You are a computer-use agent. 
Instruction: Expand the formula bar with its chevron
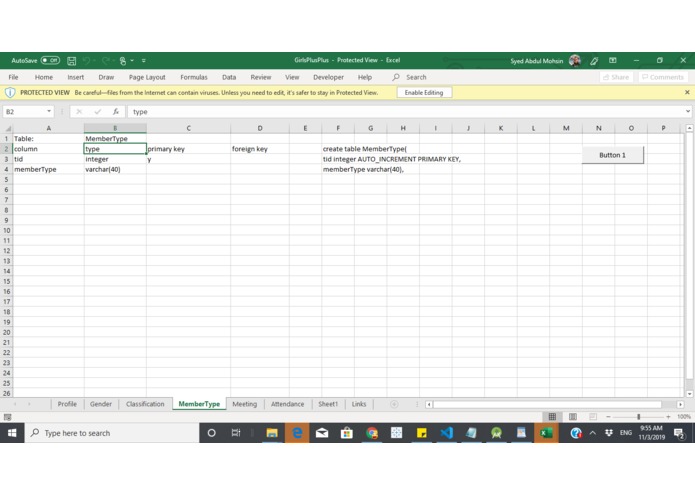pos(687,112)
